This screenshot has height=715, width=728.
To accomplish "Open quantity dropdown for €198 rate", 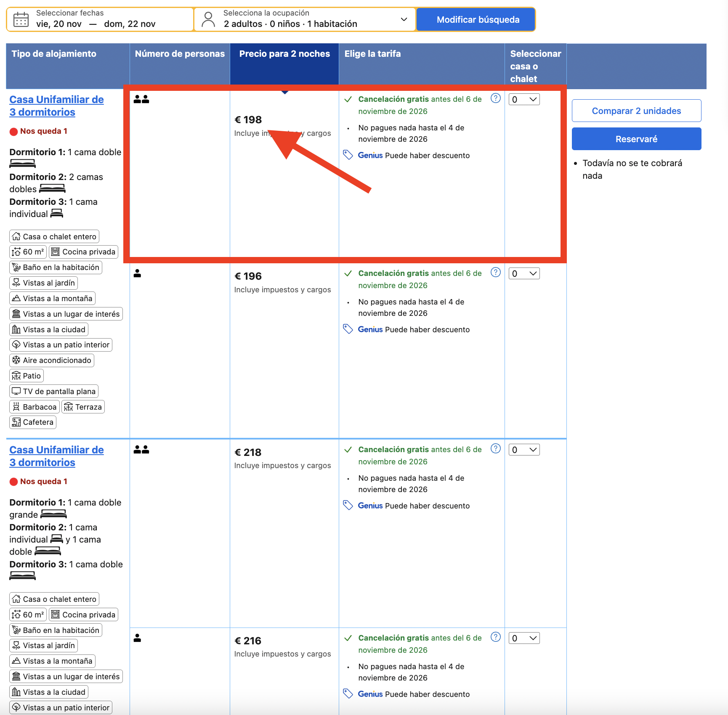I will click(x=524, y=99).
